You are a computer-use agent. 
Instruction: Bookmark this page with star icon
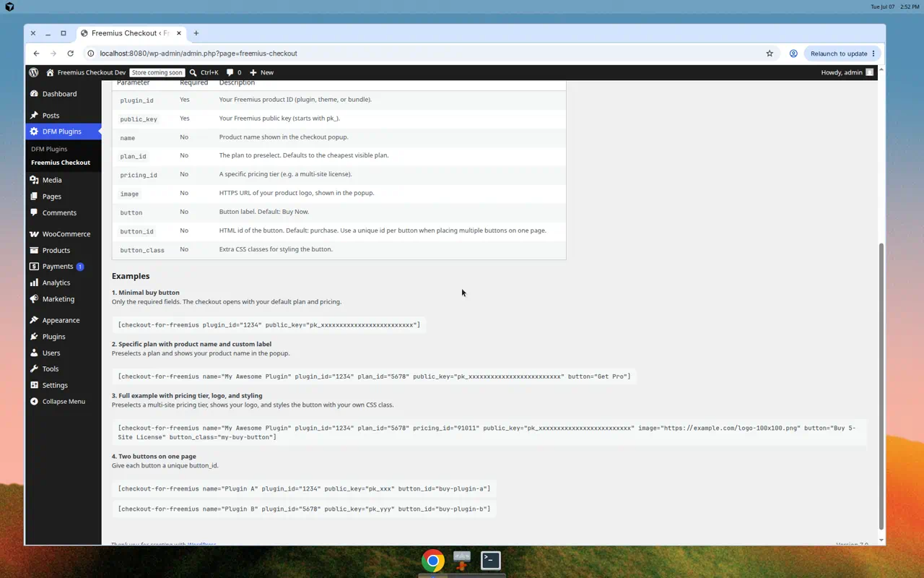770,53
